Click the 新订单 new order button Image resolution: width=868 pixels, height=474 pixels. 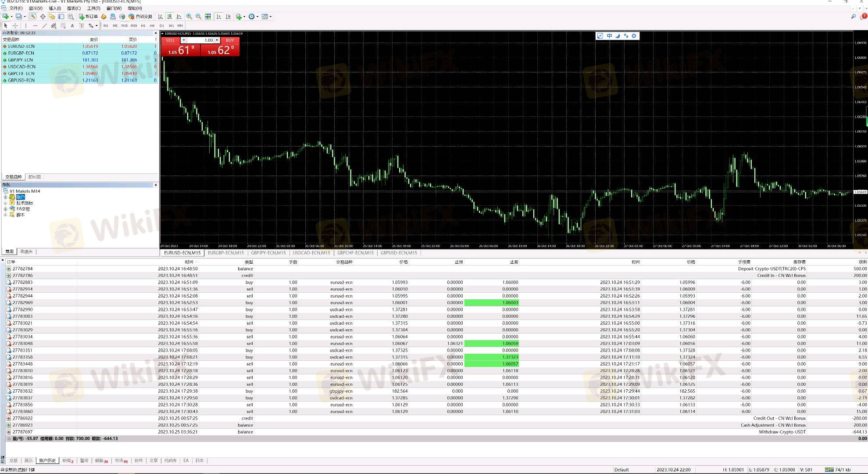(88, 17)
